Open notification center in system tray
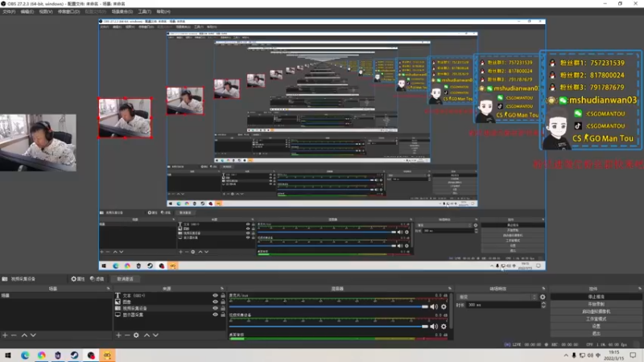Image resolution: width=644 pixels, height=362 pixels. [633, 355]
